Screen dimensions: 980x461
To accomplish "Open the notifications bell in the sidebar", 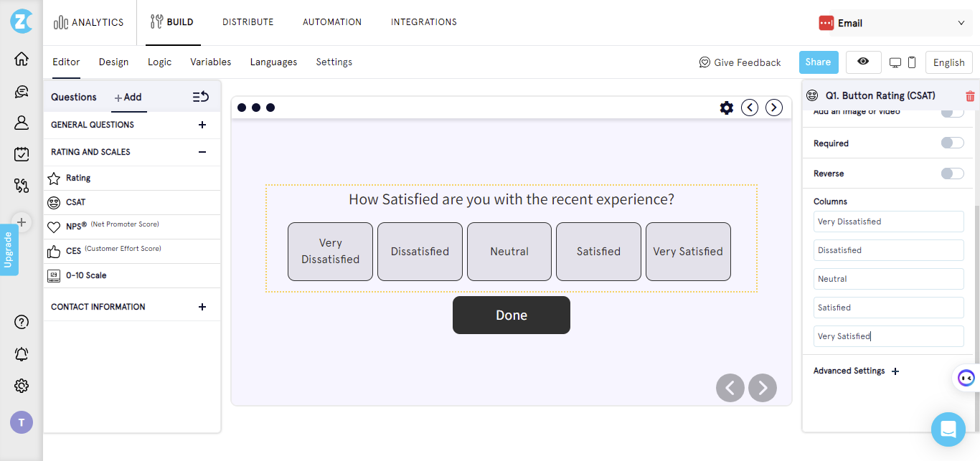I will pyautogui.click(x=21, y=353).
